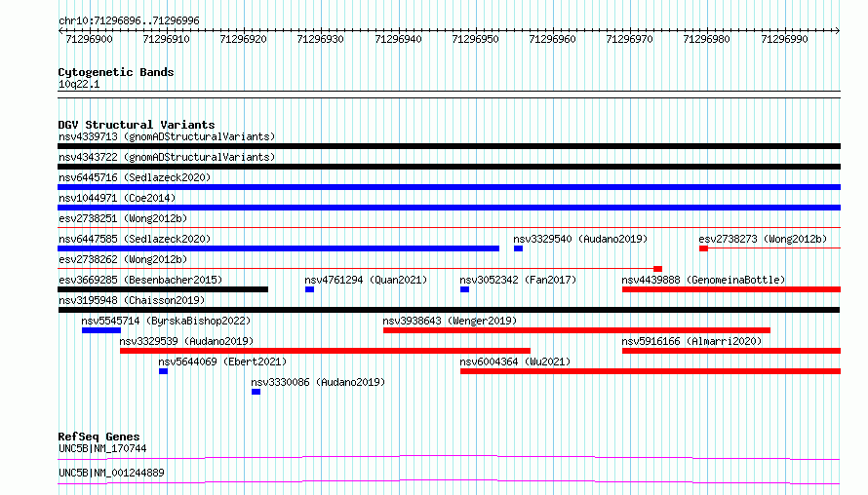Click ruler position 71296990
Screen dimensions: 868x495
(784, 39)
